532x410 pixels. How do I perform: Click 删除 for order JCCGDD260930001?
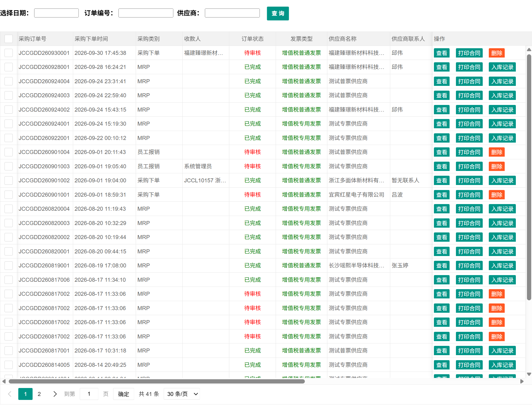[x=496, y=53]
